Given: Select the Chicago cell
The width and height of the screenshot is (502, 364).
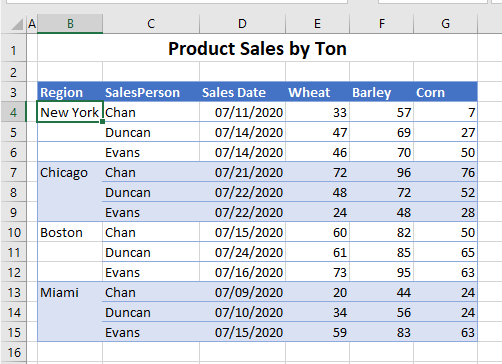Looking at the screenshot, I should click(70, 172).
